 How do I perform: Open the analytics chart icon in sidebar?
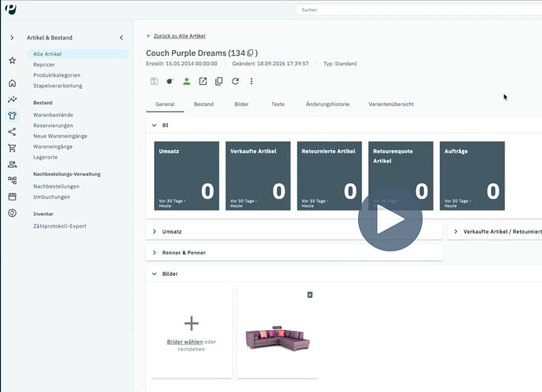(12, 100)
